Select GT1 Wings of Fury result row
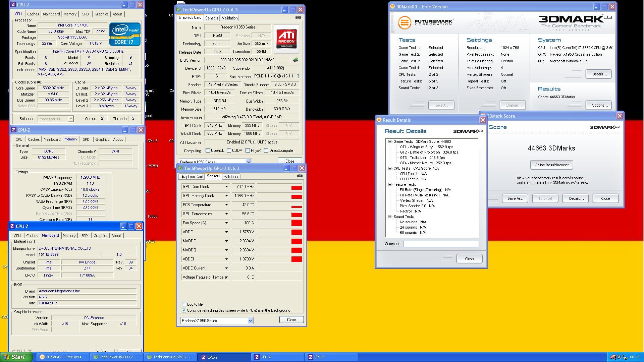 pyautogui.click(x=426, y=147)
